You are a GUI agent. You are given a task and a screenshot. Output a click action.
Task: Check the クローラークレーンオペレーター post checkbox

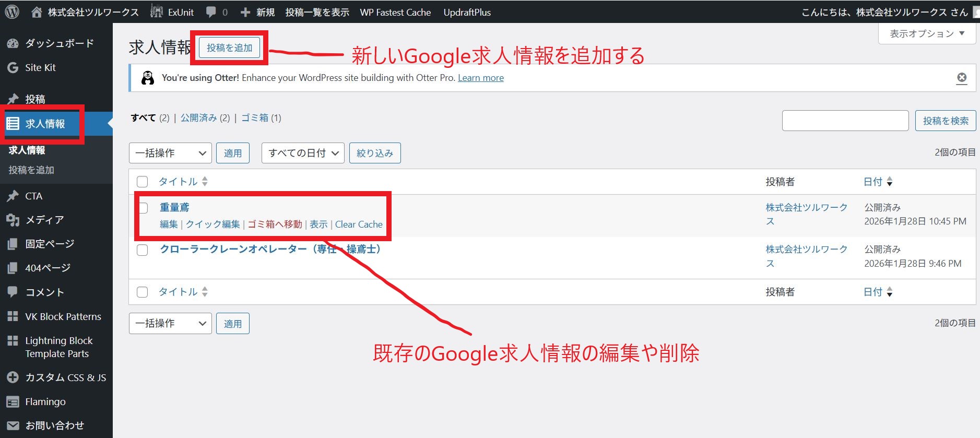[142, 250]
